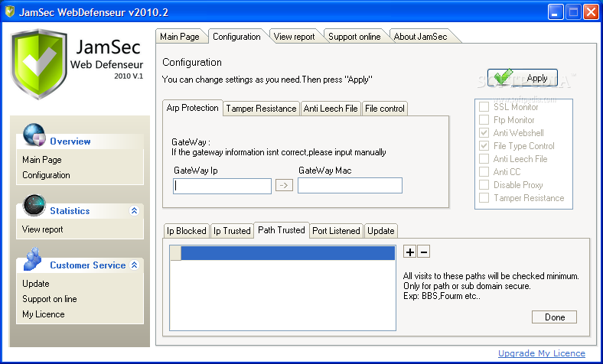Click title bar shield icon
This screenshot has width=603, height=364.
pos(10,12)
